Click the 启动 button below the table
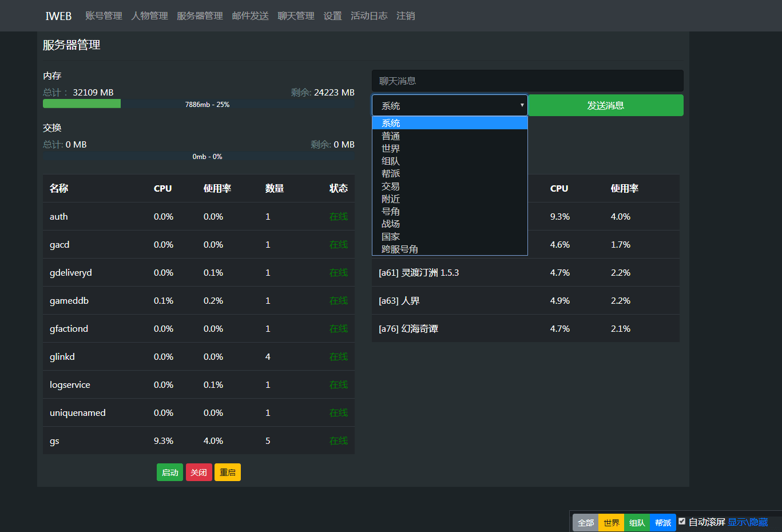The height and width of the screenshot is (532, 782). [170, 472]
